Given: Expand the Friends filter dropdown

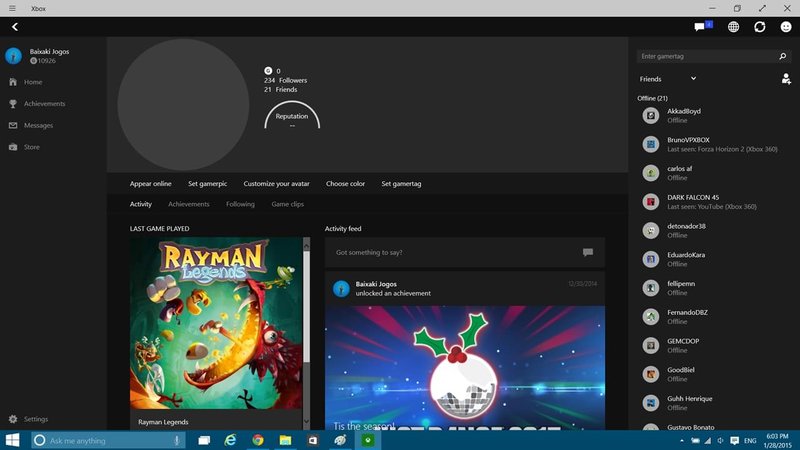Looking at the screenshot, I should pyautogui.click(x=668, y=79).
